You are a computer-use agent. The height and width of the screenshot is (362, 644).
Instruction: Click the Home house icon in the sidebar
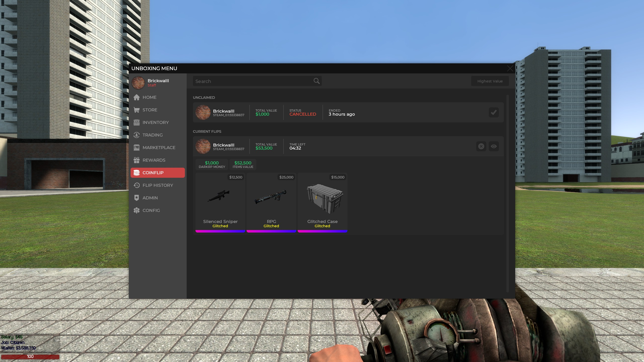tap(137, 97)
